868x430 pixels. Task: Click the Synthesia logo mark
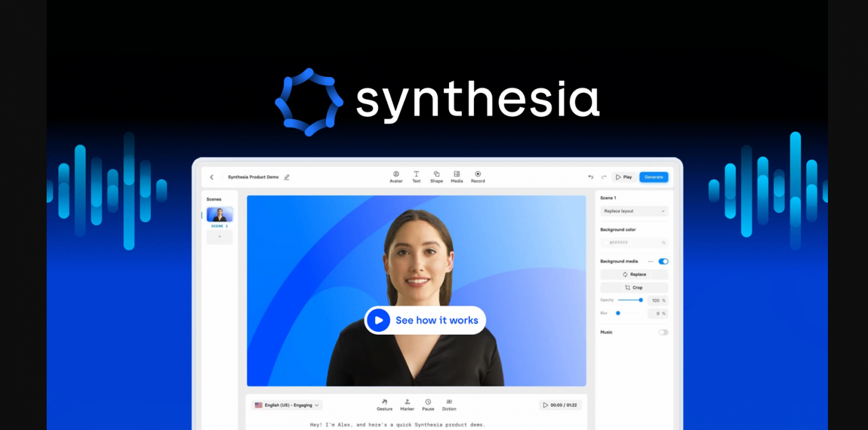[309, 102]
